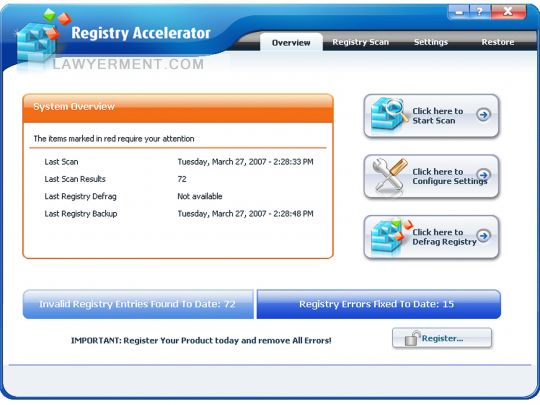
Task: Click the Register... button
Action: click(x=442, y=338)
